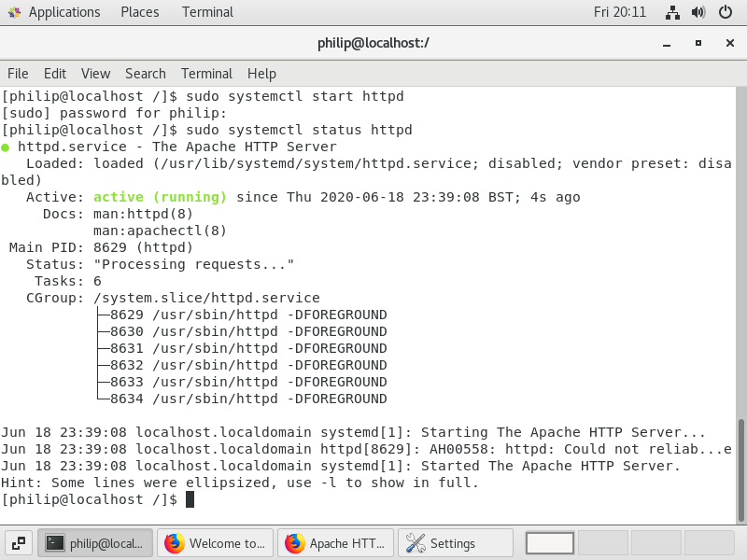747x560 pixels.
Task: Open the top bar Terminal menu
Action: coord(207,12)
